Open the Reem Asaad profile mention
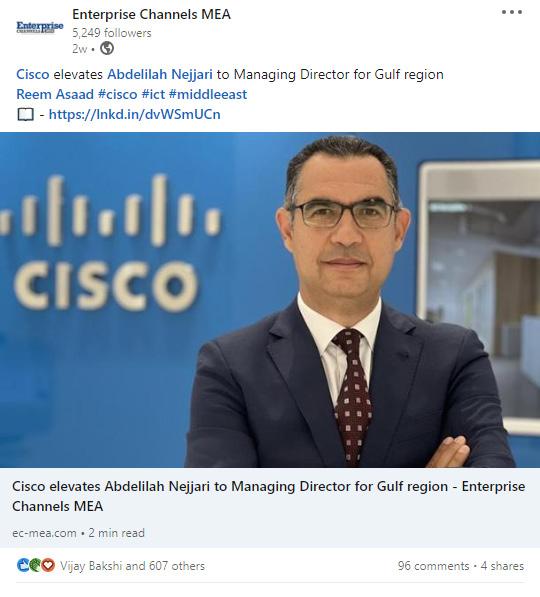Image resolution: width=540 pixels, height=597 pixels. 55,94
